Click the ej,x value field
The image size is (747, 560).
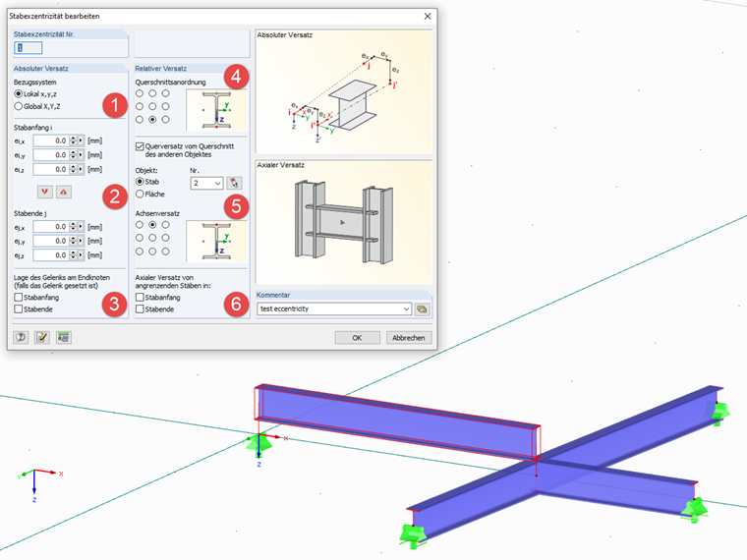click(51, 227)
